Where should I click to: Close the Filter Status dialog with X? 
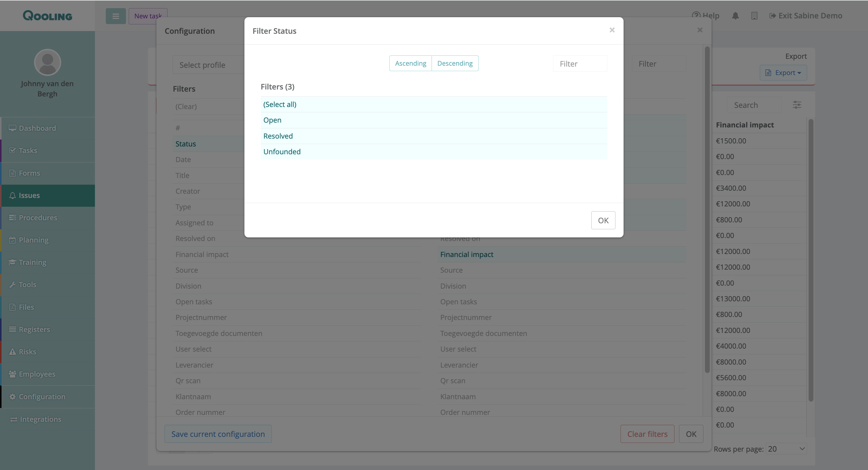coord(612,30)
